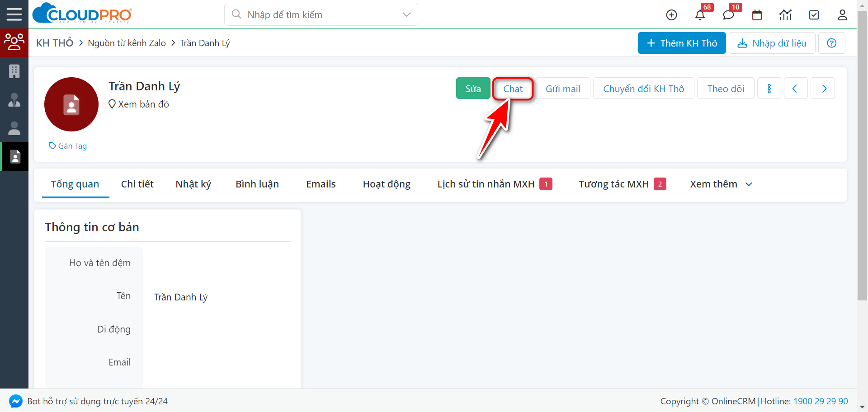Image resolution: width=868 pixels, height=412 pixels.
Task: Click the Chat button
Action: (513, 89)
